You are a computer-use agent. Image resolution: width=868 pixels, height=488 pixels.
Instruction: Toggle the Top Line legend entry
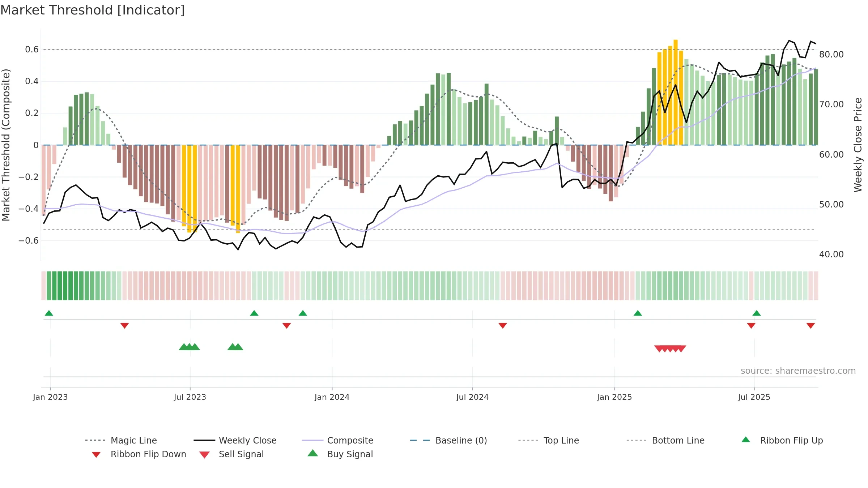549,440
